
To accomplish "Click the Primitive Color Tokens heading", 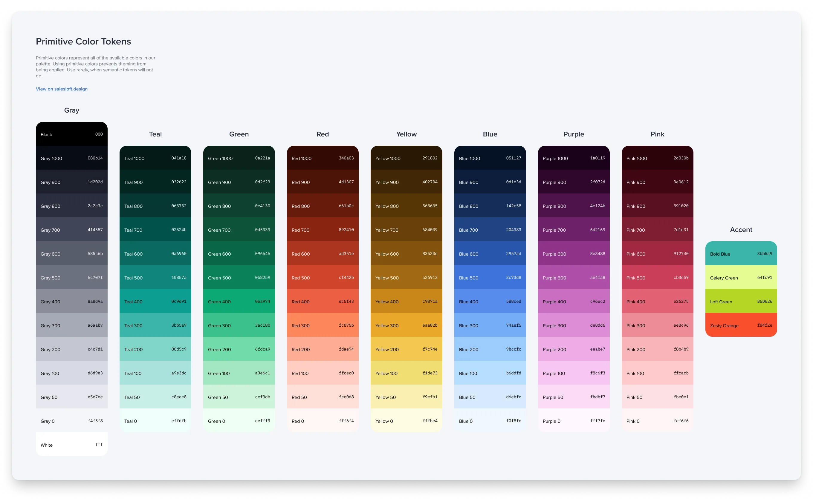I will pyautogui.click(x=83, y=41).
